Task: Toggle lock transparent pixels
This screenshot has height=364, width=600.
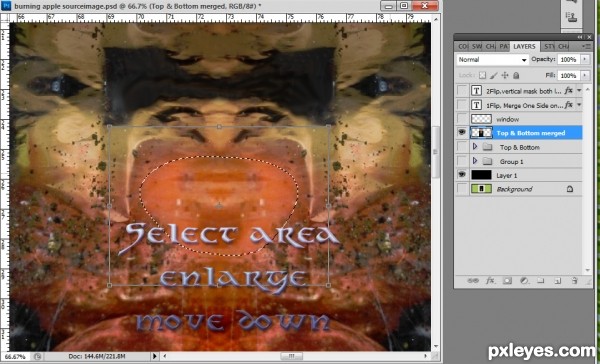Action: coord(483,75)
